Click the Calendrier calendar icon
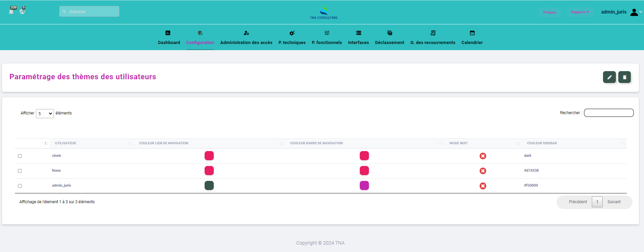 tap(472, 33)
